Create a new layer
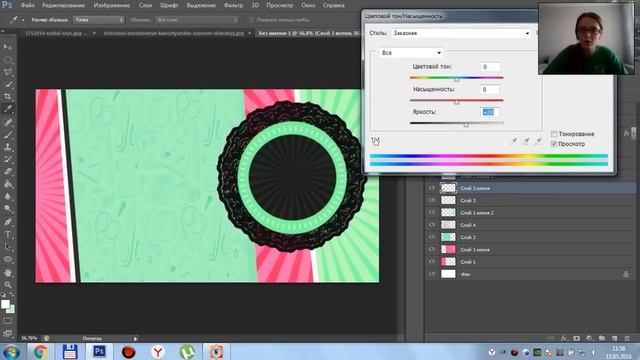 (614, 338)
